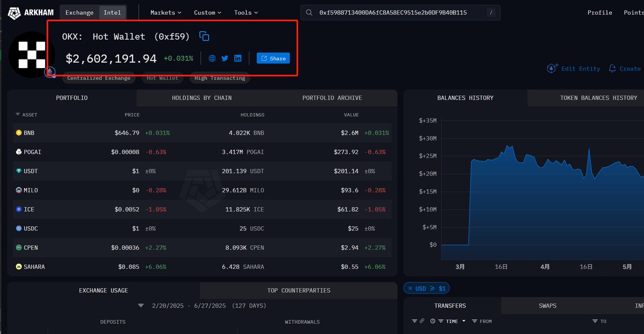
Task: Open the Markets dropdown menu
Action: click(166, 12)
